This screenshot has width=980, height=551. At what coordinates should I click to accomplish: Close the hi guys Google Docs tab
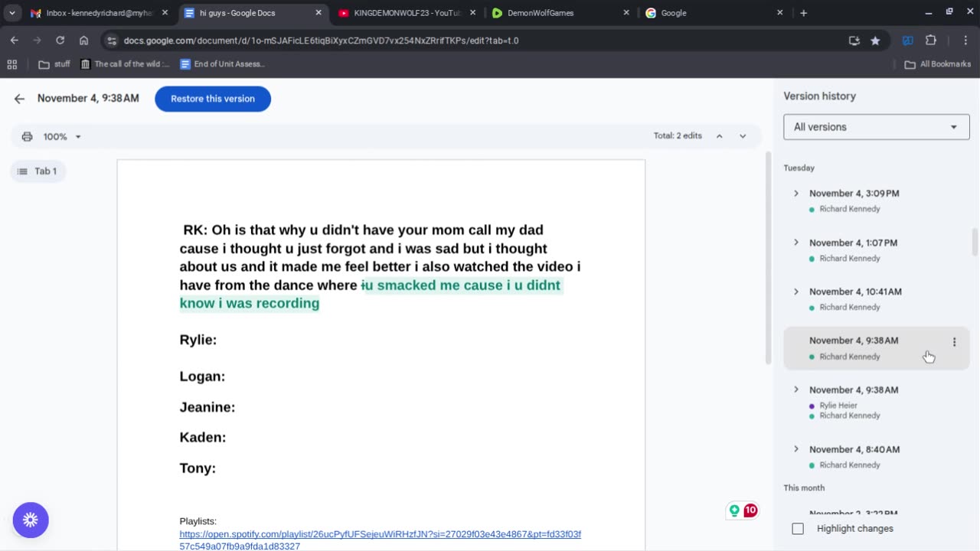(x=318, y=13)
